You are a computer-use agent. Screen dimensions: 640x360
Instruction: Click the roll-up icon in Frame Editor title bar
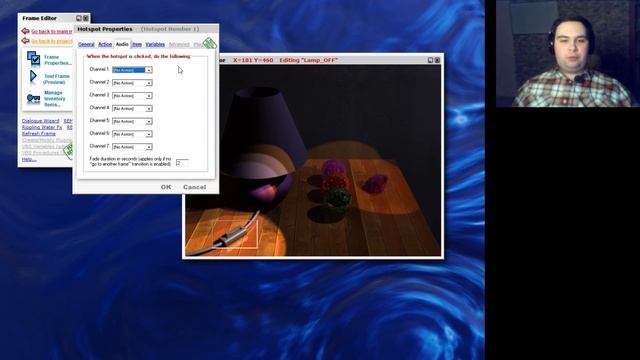(x=79, y=18)
